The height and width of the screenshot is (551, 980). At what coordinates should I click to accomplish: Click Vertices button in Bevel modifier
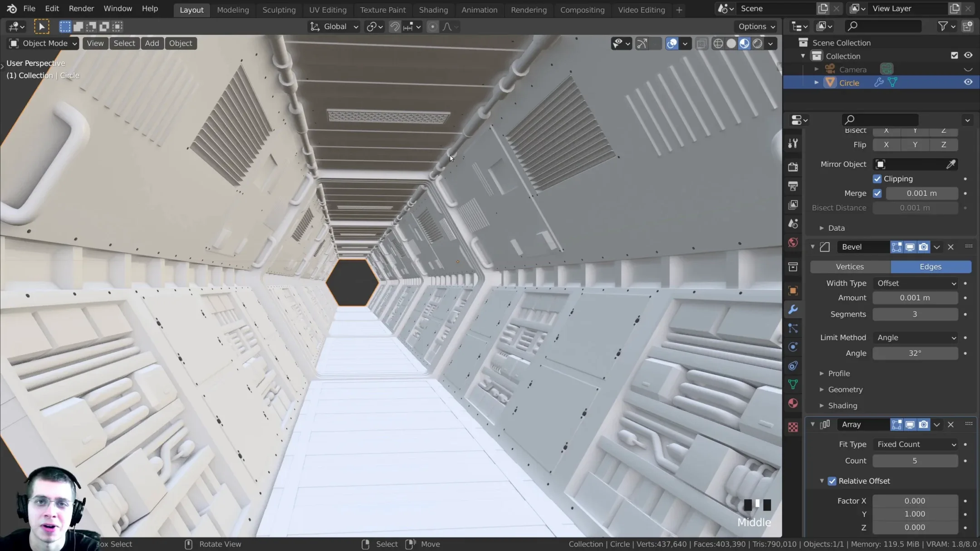pos(850,266)
